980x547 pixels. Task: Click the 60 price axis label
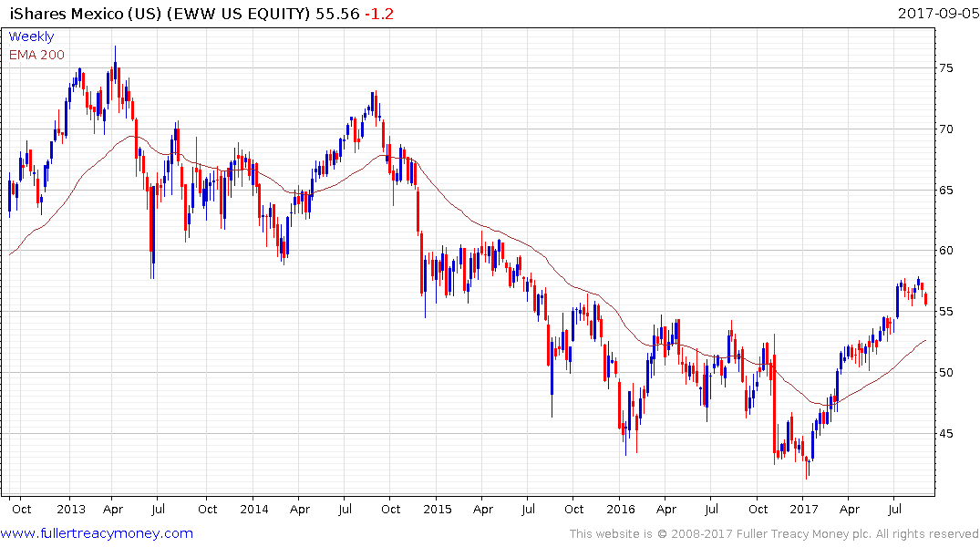(x=946, y=251)
